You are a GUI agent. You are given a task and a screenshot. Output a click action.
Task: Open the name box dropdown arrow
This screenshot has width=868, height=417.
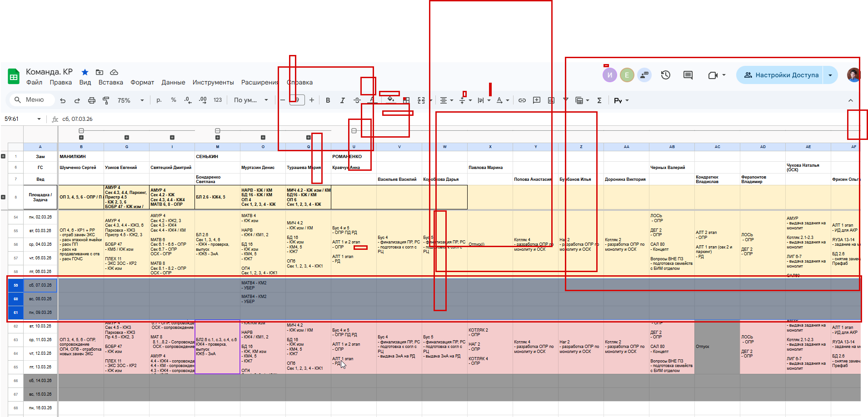(39, 119)
